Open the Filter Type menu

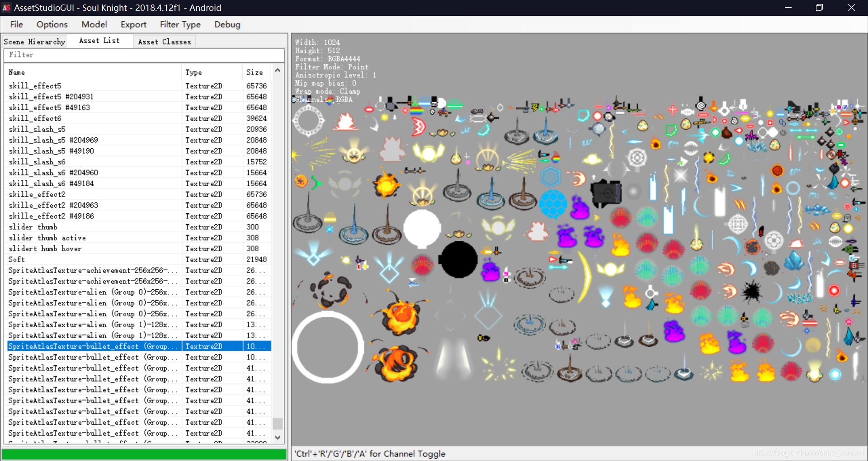coord(180,24)
